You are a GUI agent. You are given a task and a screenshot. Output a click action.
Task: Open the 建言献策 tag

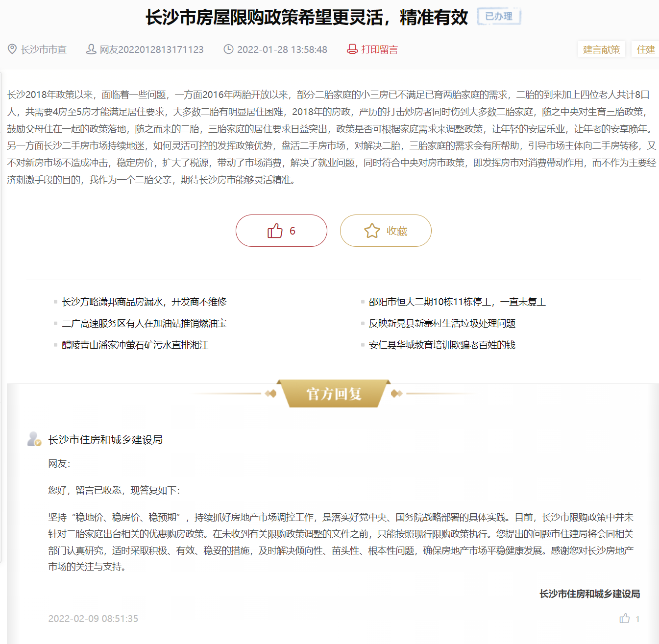[602, 49]
